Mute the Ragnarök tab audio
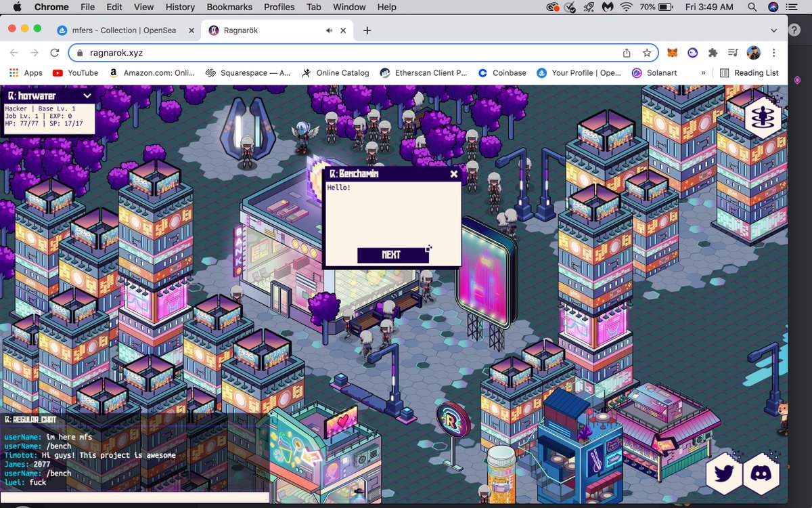Viewport: 812px width, 508px height. (x=329, y=30)
